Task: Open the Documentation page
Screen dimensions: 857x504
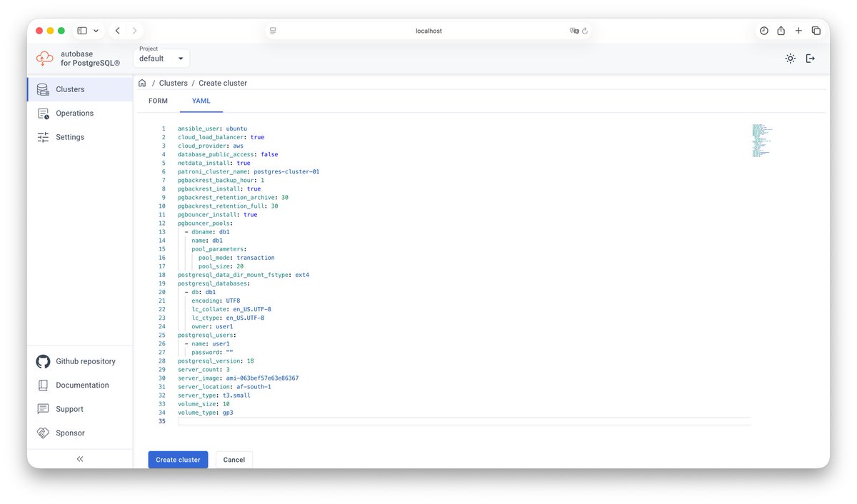Action: point(80,385)
